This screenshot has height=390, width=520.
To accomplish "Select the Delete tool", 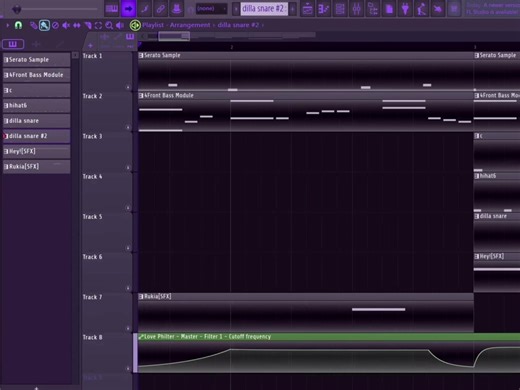I will click(56, 25).
